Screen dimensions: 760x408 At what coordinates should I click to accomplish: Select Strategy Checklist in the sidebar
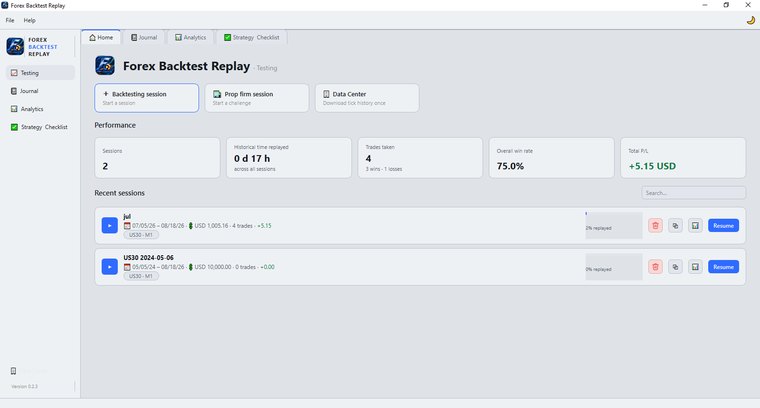pyautogui.click(x=41, y=127)
